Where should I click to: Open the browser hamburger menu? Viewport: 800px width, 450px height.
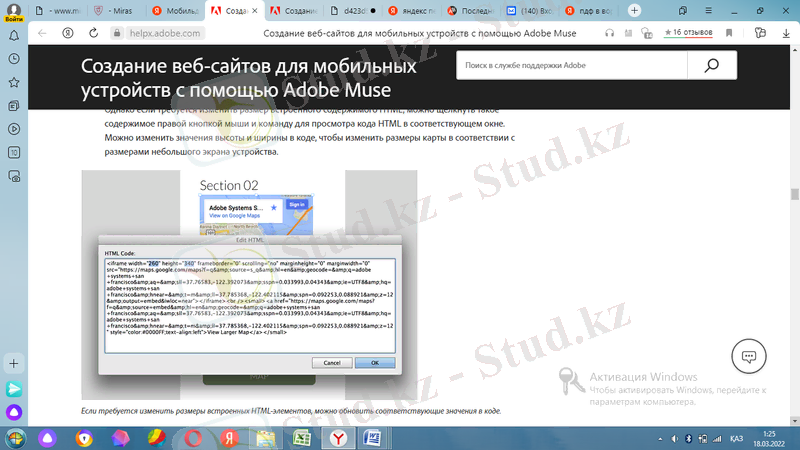[x=708, y=10]
